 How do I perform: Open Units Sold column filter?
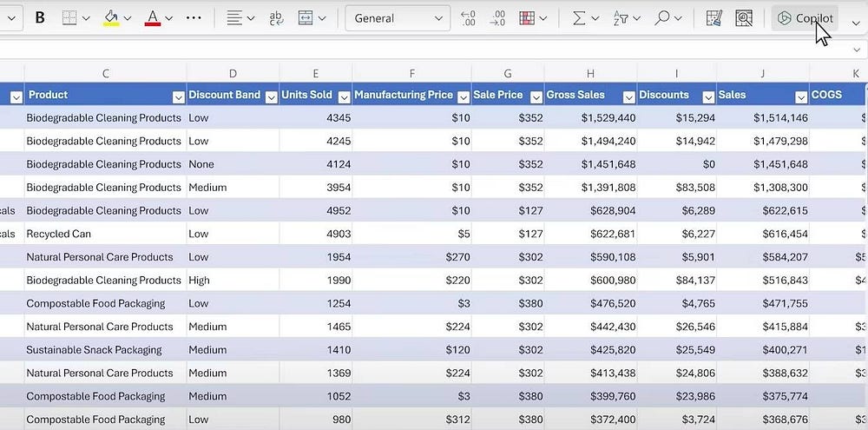345,97
